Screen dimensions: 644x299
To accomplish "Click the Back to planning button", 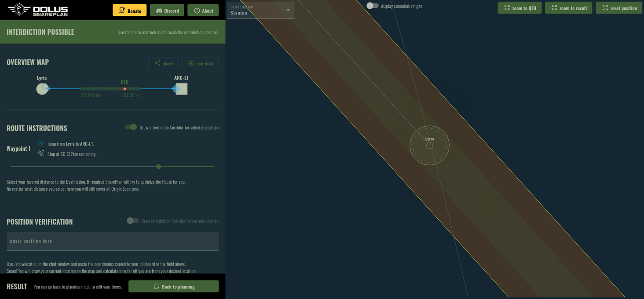I will pos(173,286).
